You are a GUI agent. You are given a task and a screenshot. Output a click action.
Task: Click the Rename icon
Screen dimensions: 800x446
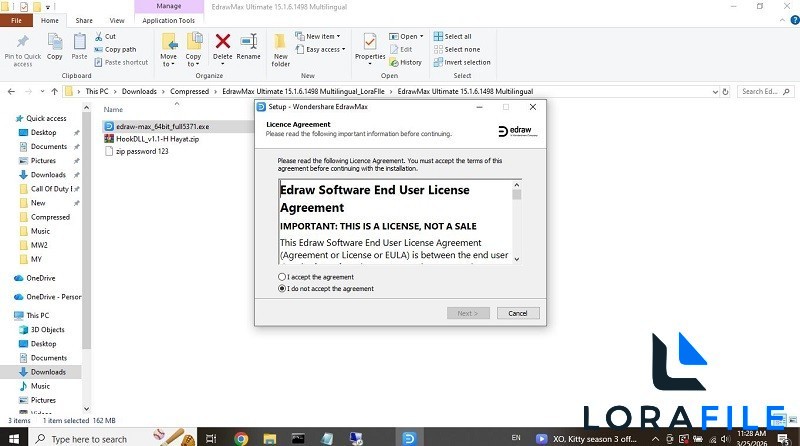(248, 41)
